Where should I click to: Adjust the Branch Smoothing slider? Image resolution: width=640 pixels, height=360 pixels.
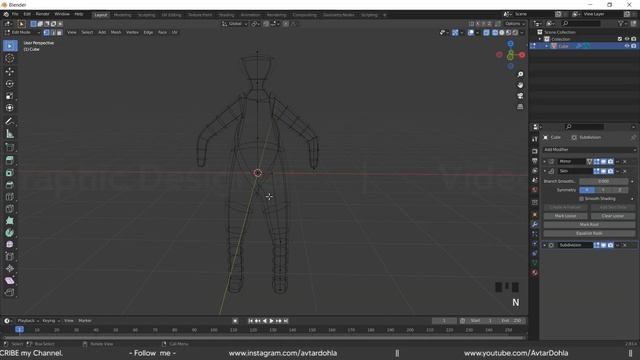point(603,181)
